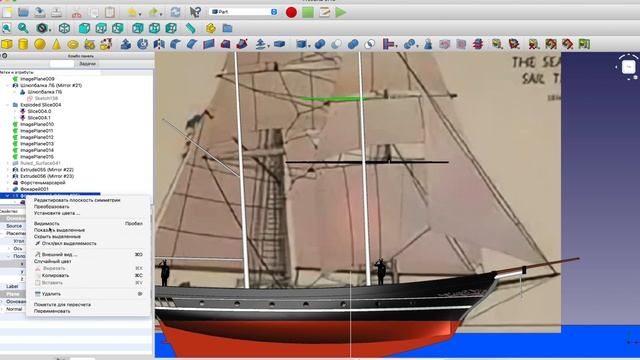
Task: Collapse the Шлюпбалка ЛБ (Mirror #21) tree node
Action: click(8, 86)
